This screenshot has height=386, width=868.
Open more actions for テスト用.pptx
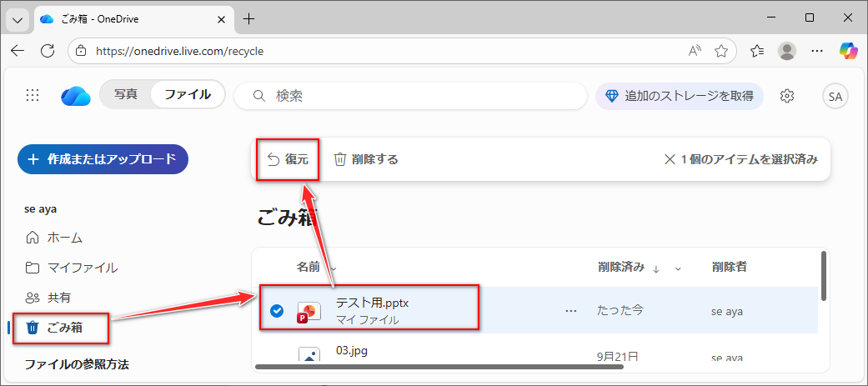pos(570,311)
